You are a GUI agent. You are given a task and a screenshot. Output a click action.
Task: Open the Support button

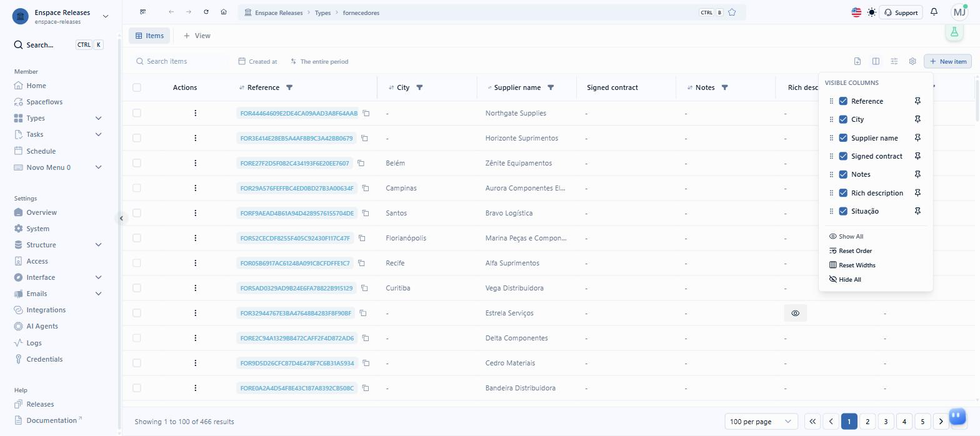point(901,12)
